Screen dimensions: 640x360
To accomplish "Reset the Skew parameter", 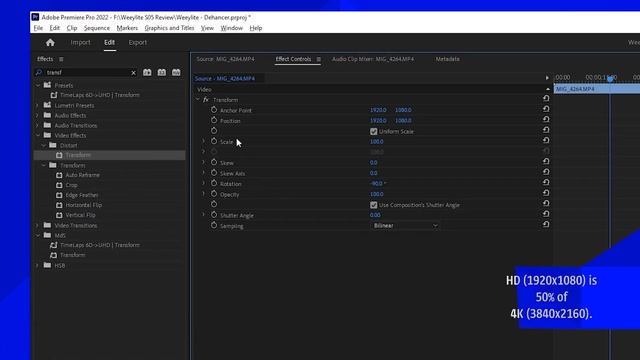I will [x=546, y=162].
